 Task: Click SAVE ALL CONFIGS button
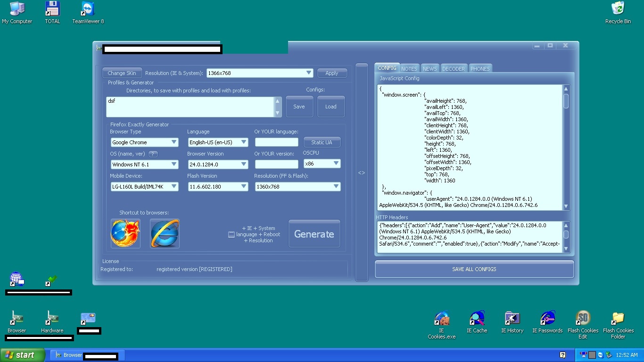[474, 269]
